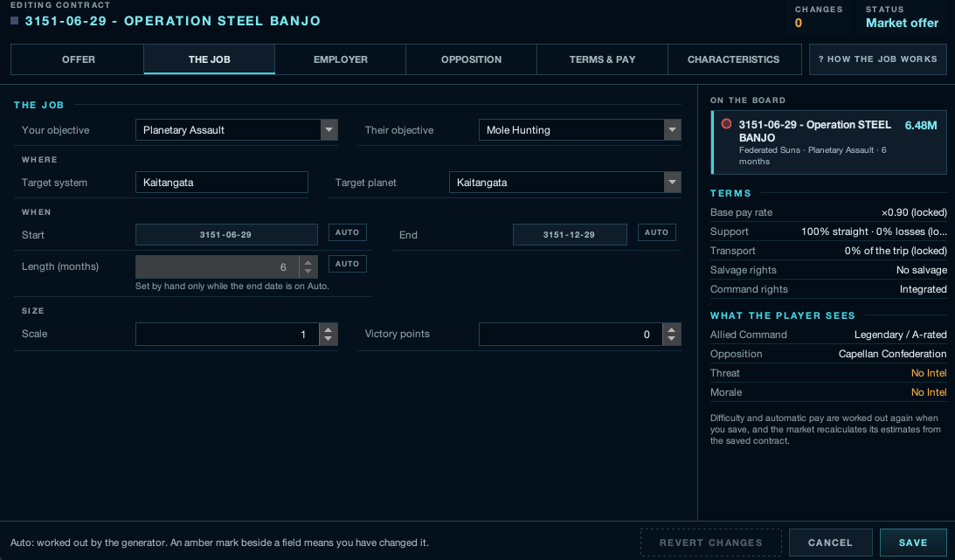
Task: Increase Length months with up arrow
Action: coord(308,262)
